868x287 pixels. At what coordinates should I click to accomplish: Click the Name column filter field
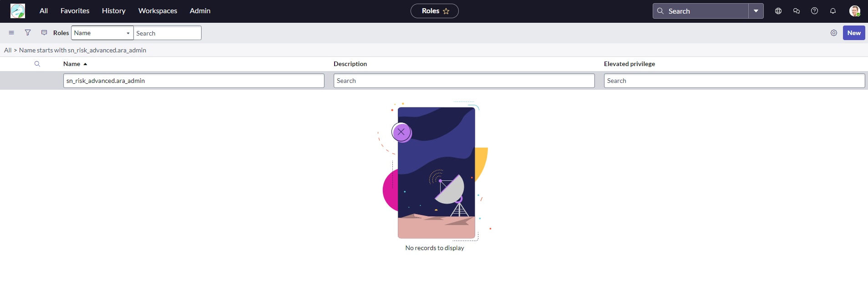(x=194, y=81)
